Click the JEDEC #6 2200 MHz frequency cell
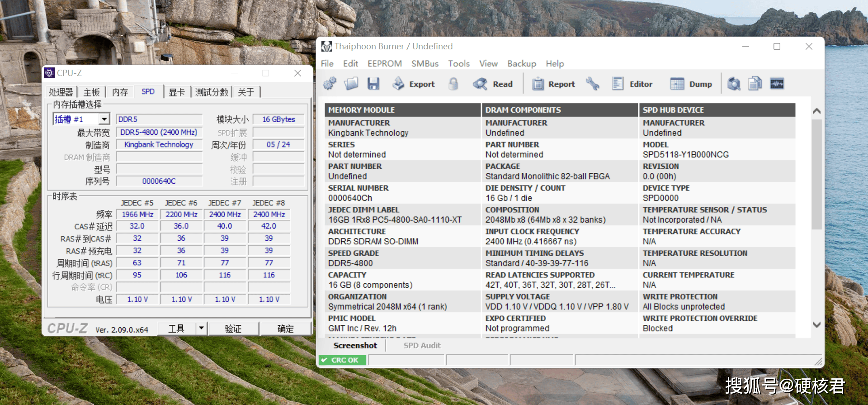Viewport: 868px width, 405px height. tap(181, 214)
